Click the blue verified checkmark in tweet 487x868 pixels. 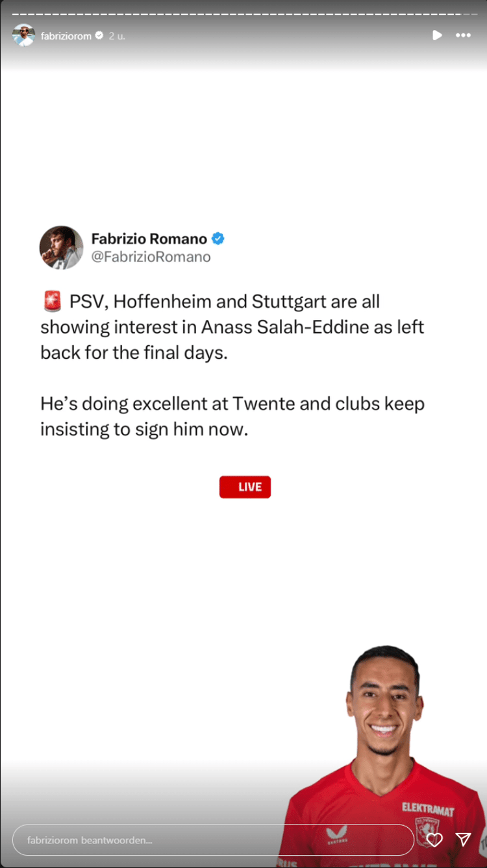click(x=218, y=239)
